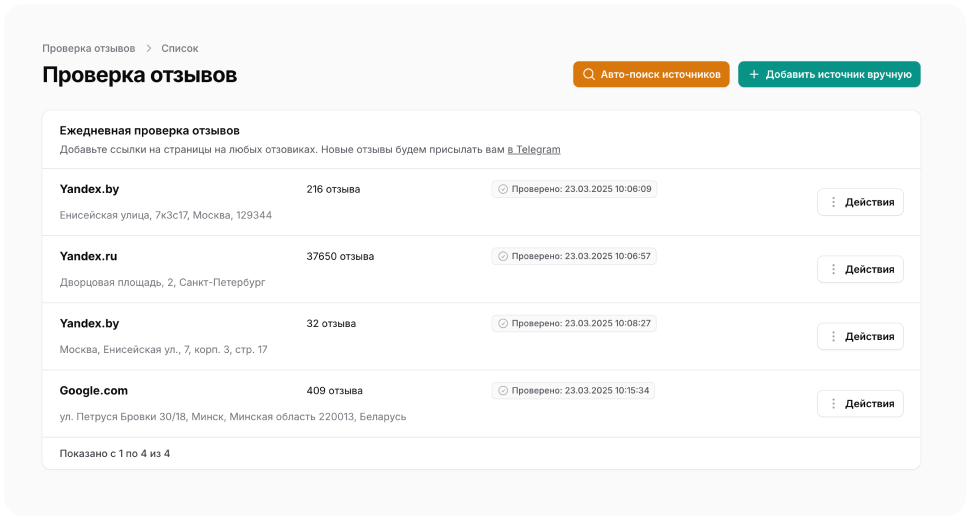Viewport: 970px width, 520px height.
Task: Open the в Telegram link
Action: coord(534,150)
